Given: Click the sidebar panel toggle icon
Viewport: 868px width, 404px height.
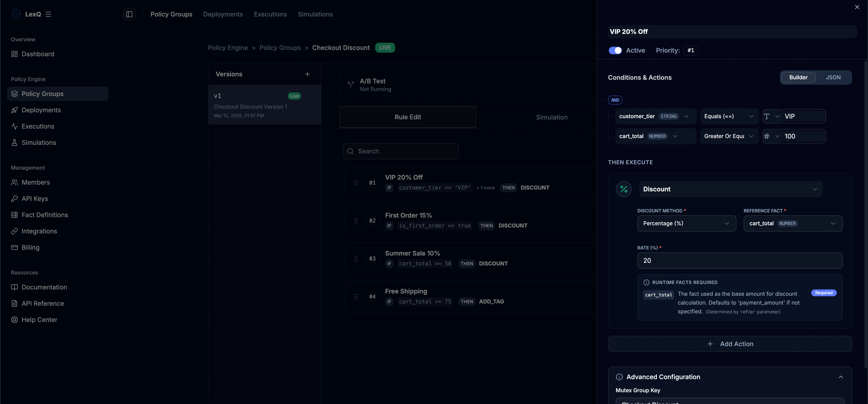Looking at the screenshot, I should pos(129,14).
